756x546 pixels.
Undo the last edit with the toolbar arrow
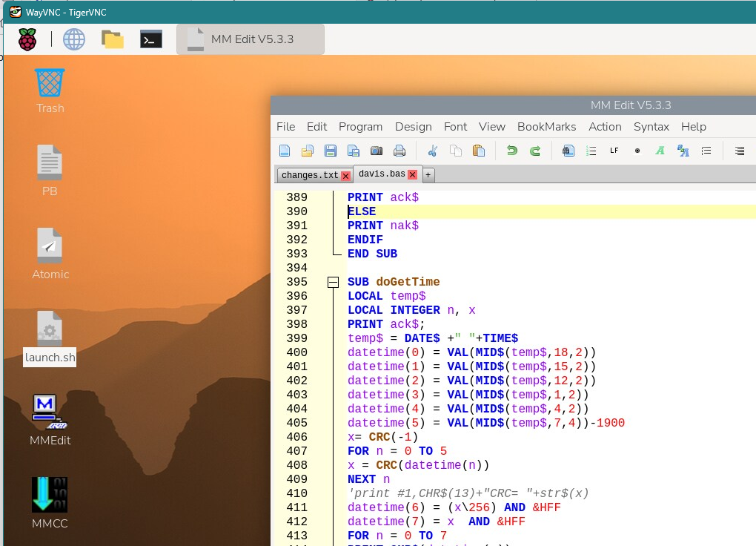(511, 151)
